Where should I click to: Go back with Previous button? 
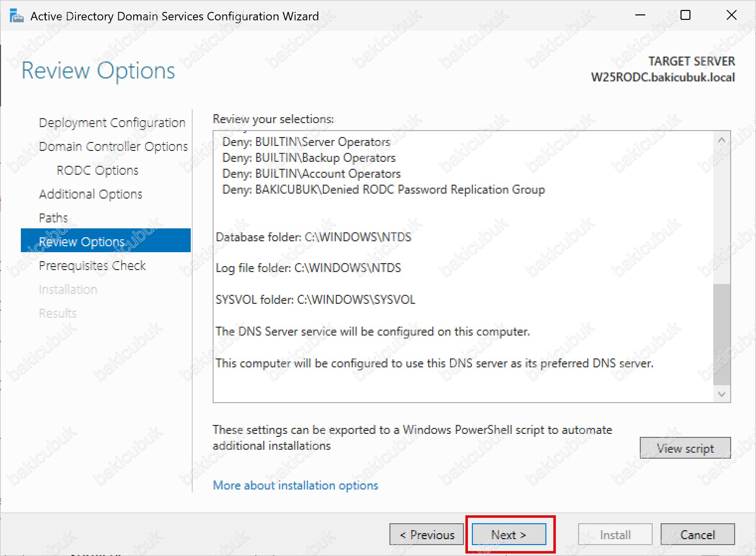click(427, 535)
